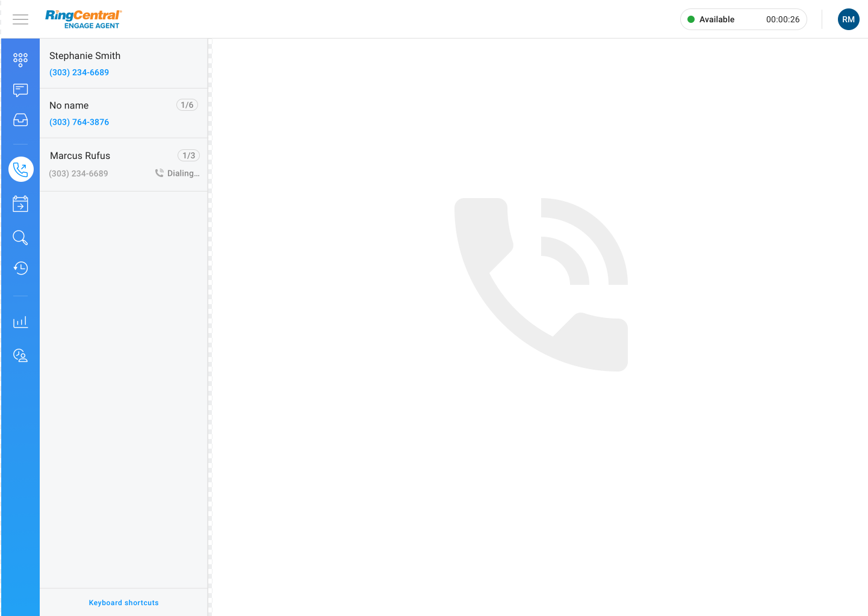Open the scheduled callbacks calendar icon

pyautogui.click(x=20, y=204)
